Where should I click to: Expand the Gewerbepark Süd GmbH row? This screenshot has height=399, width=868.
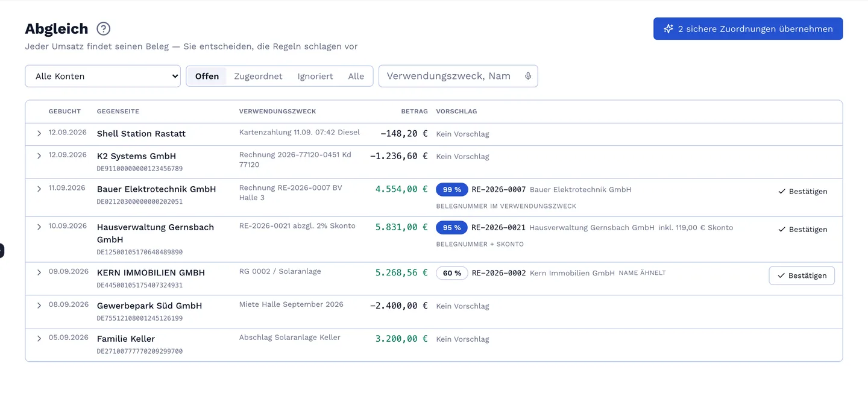[39, 306]
